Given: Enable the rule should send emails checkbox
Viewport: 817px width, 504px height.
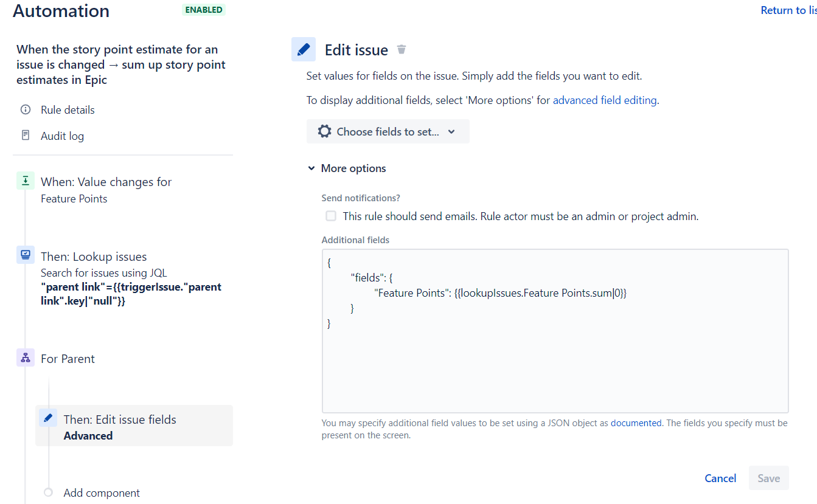Looking at the screenshot, I should tap(330, 216).
